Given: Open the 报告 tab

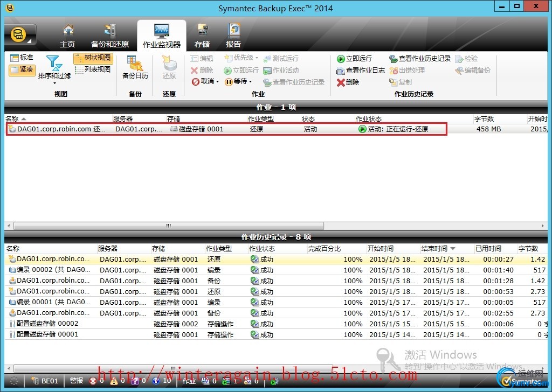Looking at the screenshot, I should [x=233, y=36].
